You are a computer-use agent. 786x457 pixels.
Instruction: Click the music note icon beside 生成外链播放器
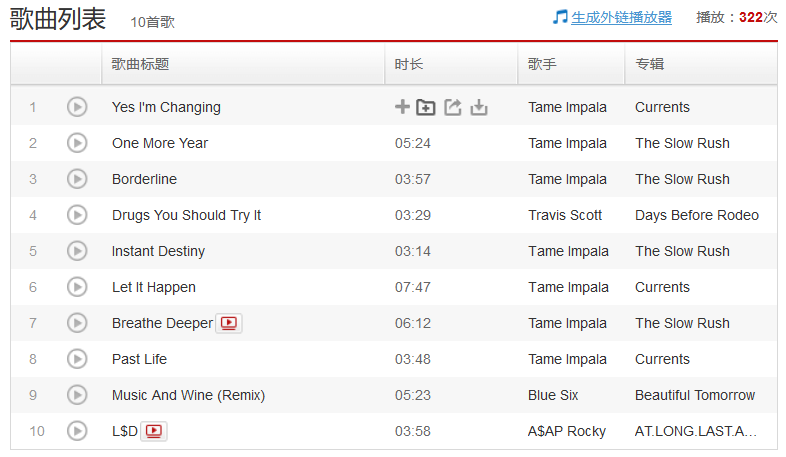click(x=560, y=17)
